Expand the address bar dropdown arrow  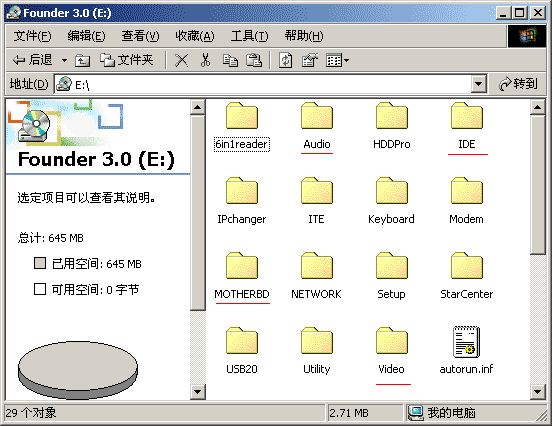point(478,84)
